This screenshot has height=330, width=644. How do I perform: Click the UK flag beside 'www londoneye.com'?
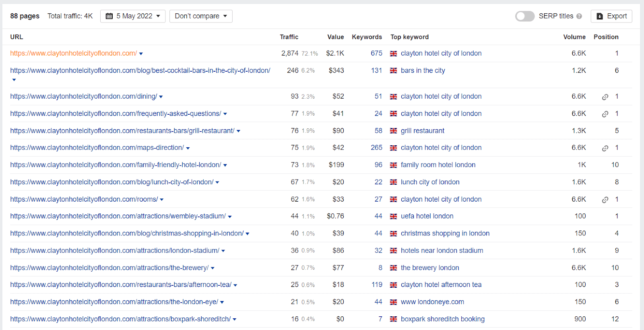pos(394,302)
